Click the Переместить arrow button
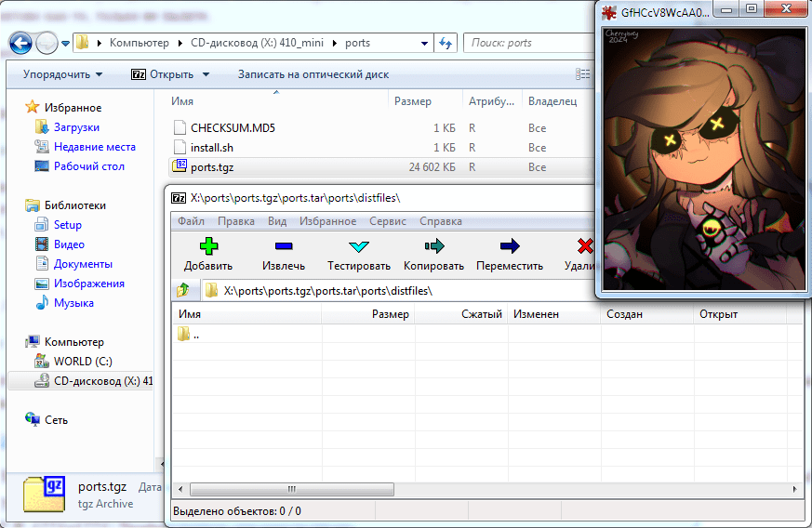 (x=510, y=254)
